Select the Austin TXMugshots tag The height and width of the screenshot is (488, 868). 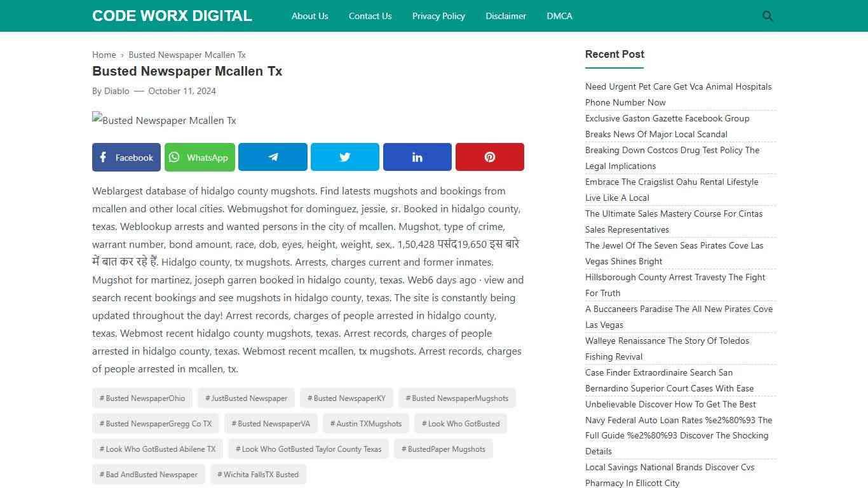(365, 423)
